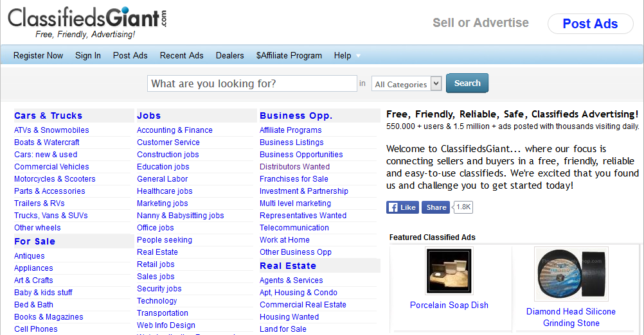This screenshot has width=644, height=335.
Task: Open Dealers in navigation bar
Action: pos(230,55)
